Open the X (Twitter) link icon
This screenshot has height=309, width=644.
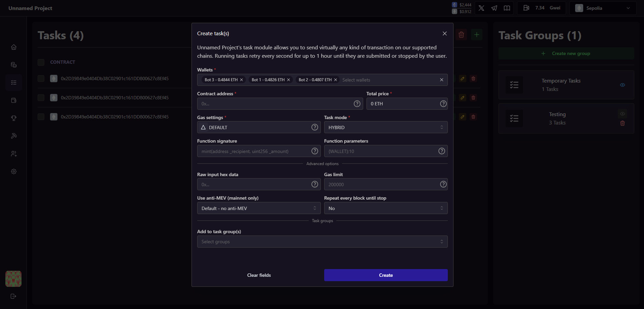(x=481, y=8)
